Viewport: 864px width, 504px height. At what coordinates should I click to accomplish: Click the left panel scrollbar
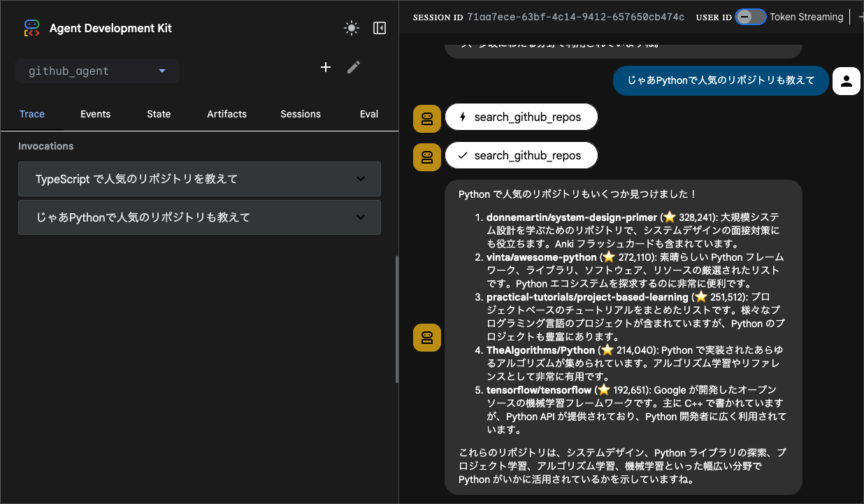397,319
